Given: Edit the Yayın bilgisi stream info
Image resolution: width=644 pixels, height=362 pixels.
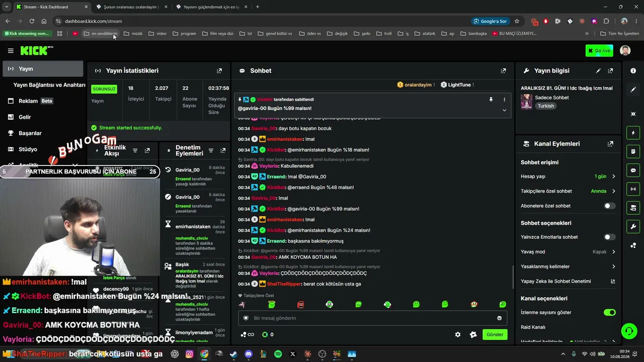Looking at the screenshot, I should pos(598,71).
